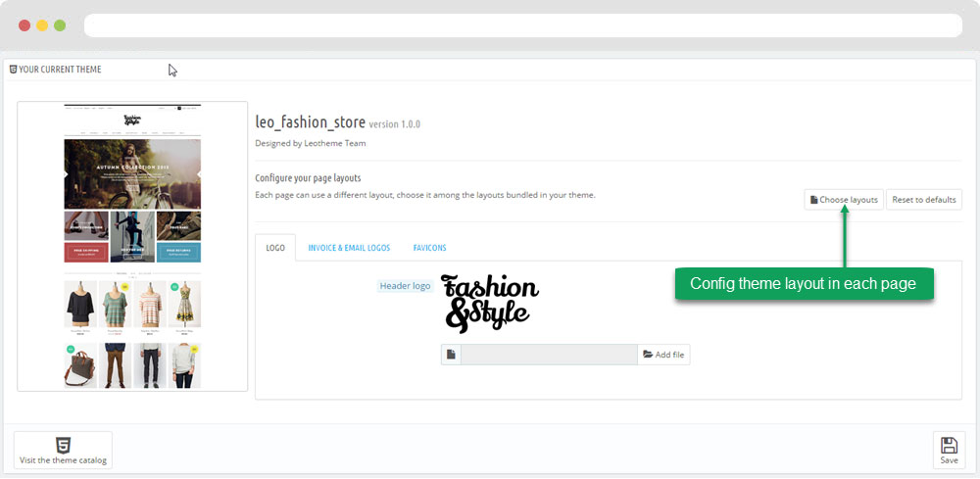Click the HTML5 theme catalog icon

(63, 444)
